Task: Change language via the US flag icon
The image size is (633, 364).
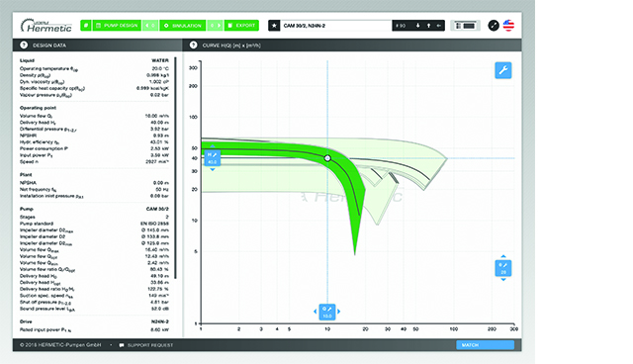Action: pyautogui.click(x=508, y=26)
